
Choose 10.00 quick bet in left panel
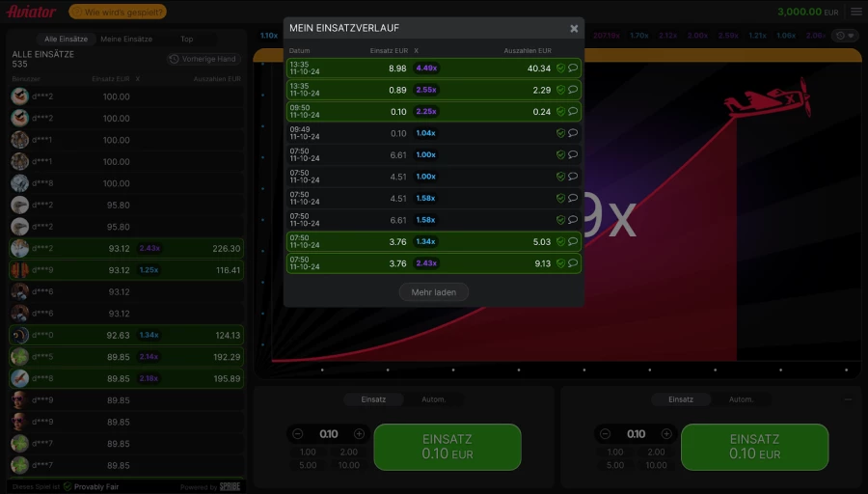(349, 465)
